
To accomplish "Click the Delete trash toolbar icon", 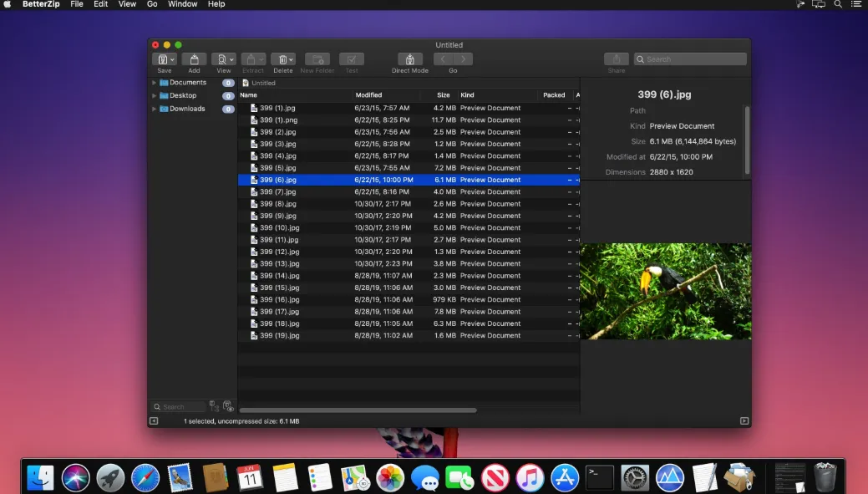I will (x=282, y=59).
